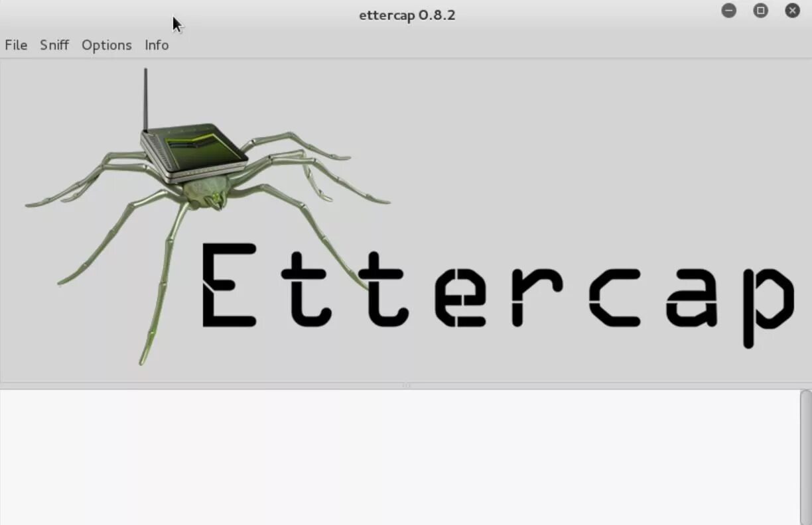Open the Sniff menu
Image resolution: width=812 pixels, height=525 pixels.
[54, 45]
